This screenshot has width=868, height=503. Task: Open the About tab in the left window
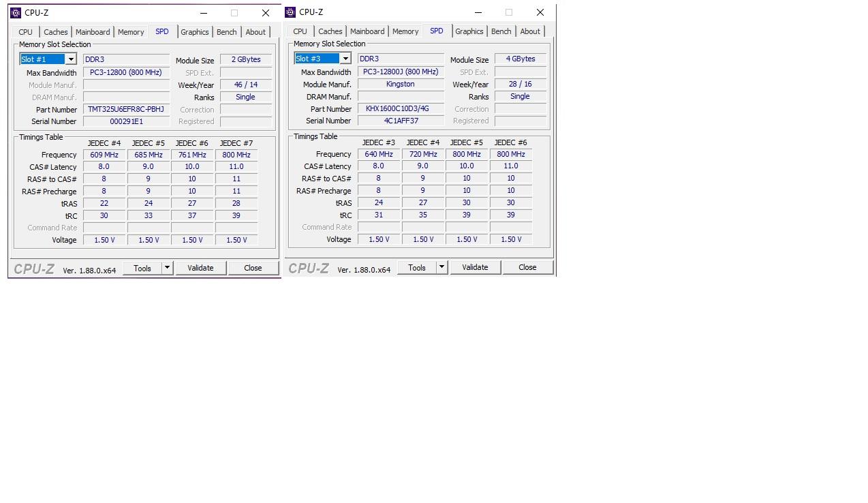click(x=255, y=32)
